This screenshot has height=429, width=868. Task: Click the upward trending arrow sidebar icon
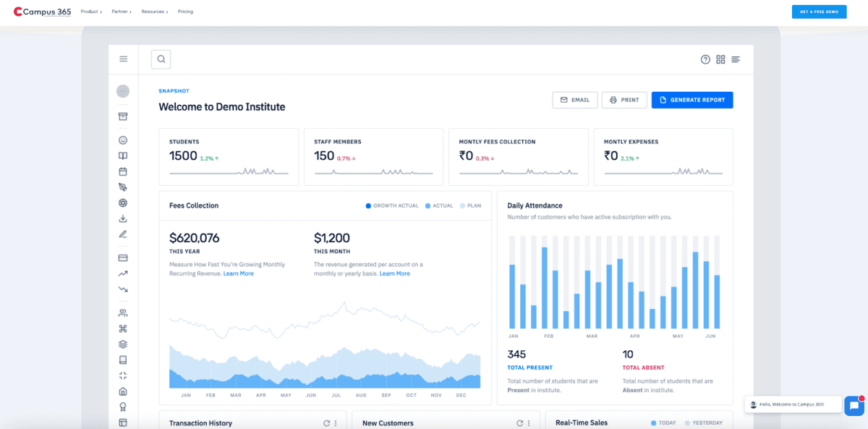123,273
